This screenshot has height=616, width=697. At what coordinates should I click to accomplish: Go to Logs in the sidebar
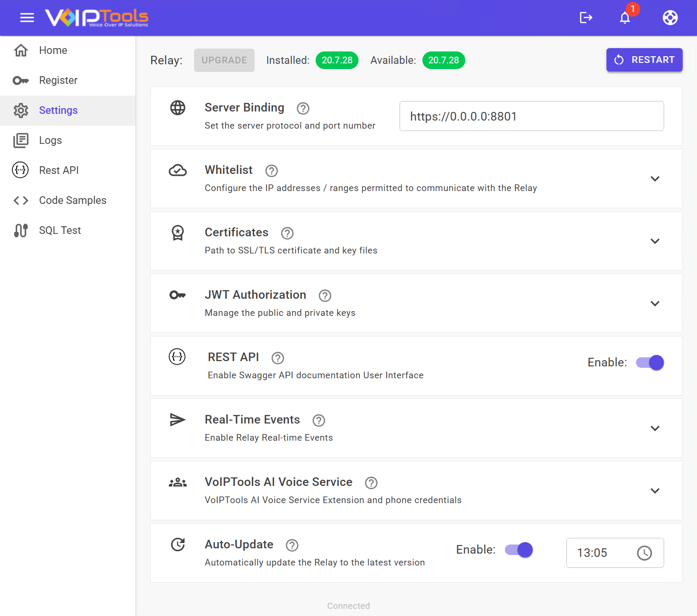point(51,140)
